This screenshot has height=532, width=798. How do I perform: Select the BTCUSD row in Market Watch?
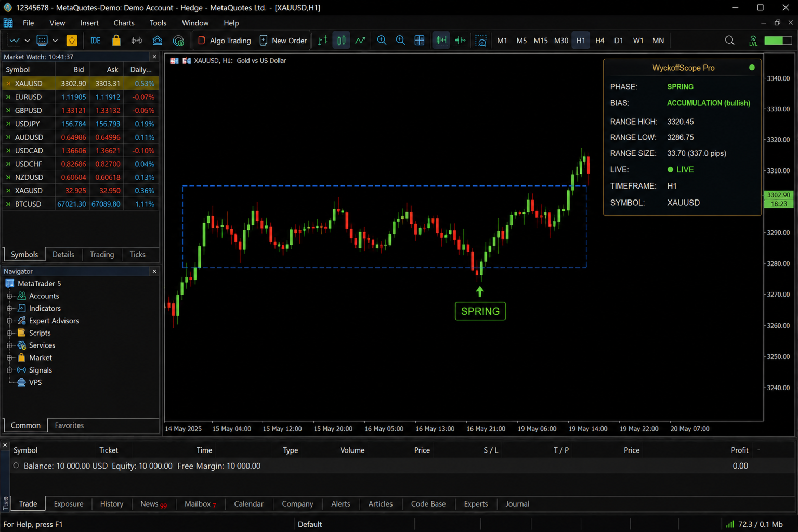[81, 204]
